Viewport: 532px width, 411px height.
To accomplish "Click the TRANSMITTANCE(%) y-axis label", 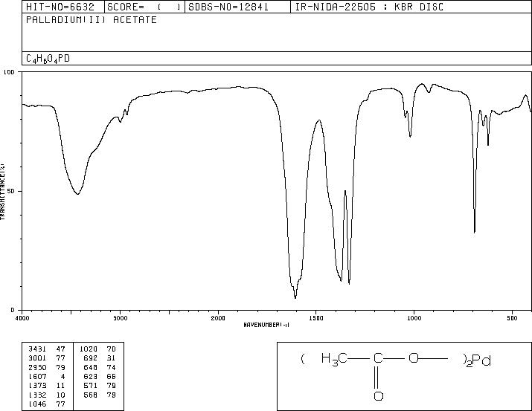I will pos(2,192).
